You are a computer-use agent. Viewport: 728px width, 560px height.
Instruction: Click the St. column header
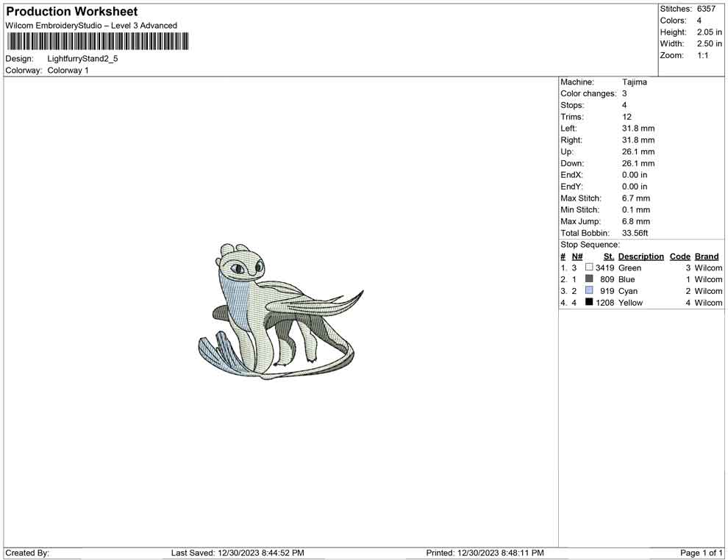pyautogui.click(x=609, y=256)
